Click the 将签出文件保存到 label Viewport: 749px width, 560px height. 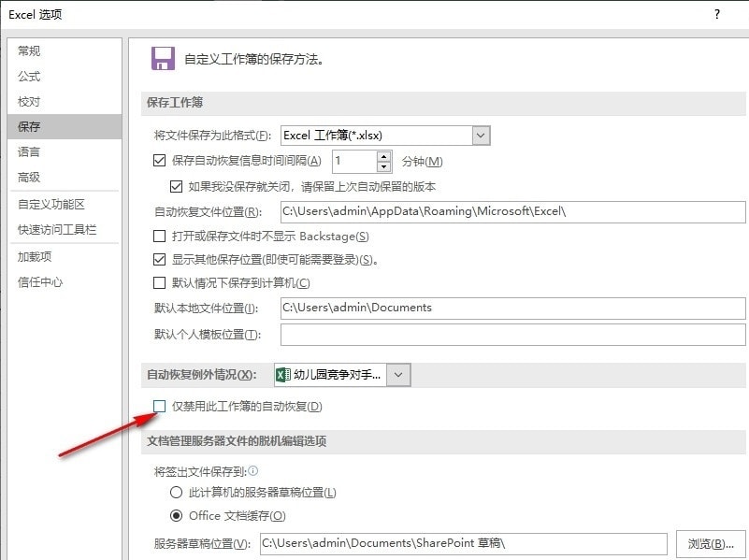(200, 472)
